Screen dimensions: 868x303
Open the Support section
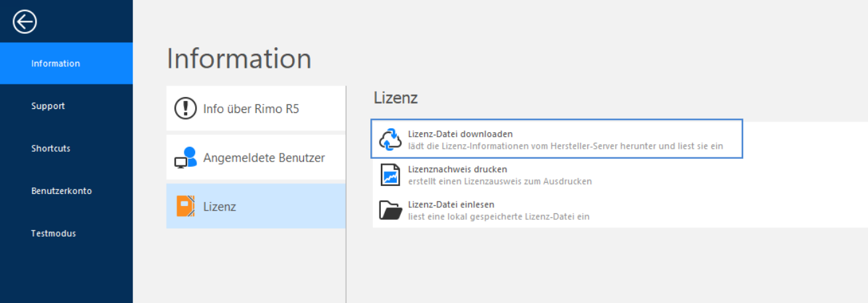[66, 106]
